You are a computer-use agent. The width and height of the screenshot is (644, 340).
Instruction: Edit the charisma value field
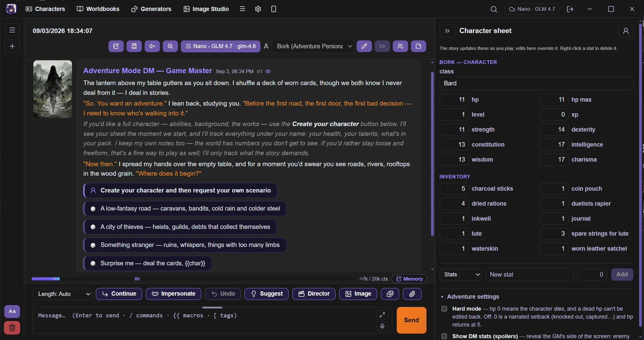pyautogui.click(x=554, y=159)
